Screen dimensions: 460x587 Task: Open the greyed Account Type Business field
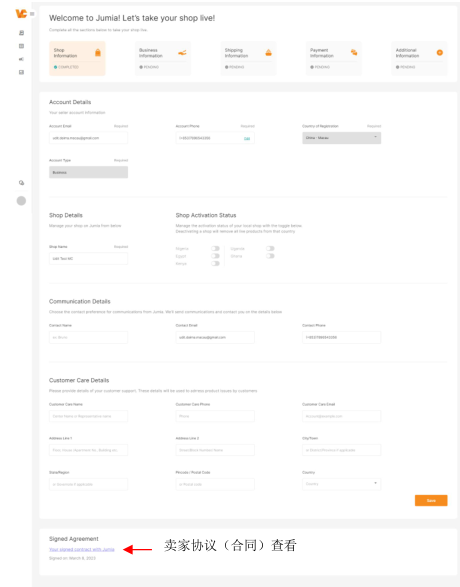[88, 172]
